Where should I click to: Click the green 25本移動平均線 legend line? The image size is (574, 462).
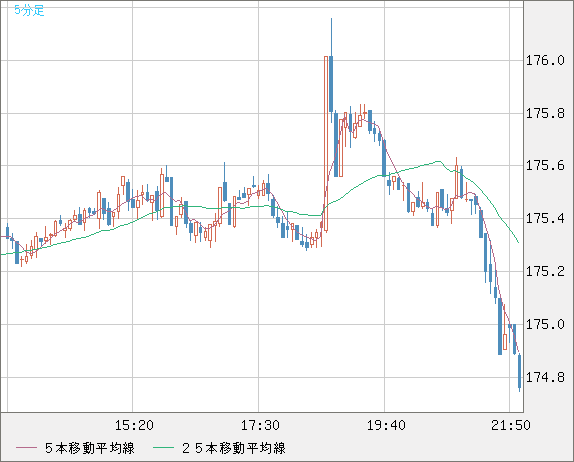(x=163, y=448)
